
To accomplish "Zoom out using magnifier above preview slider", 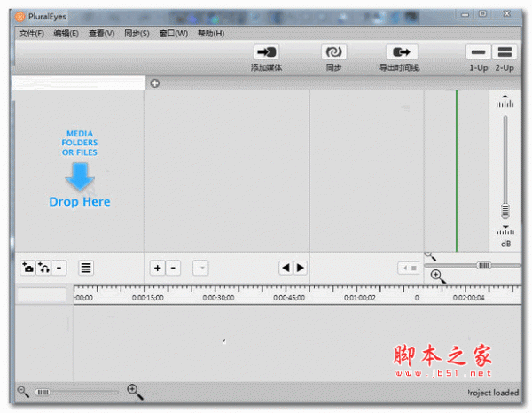I will 430,255.
